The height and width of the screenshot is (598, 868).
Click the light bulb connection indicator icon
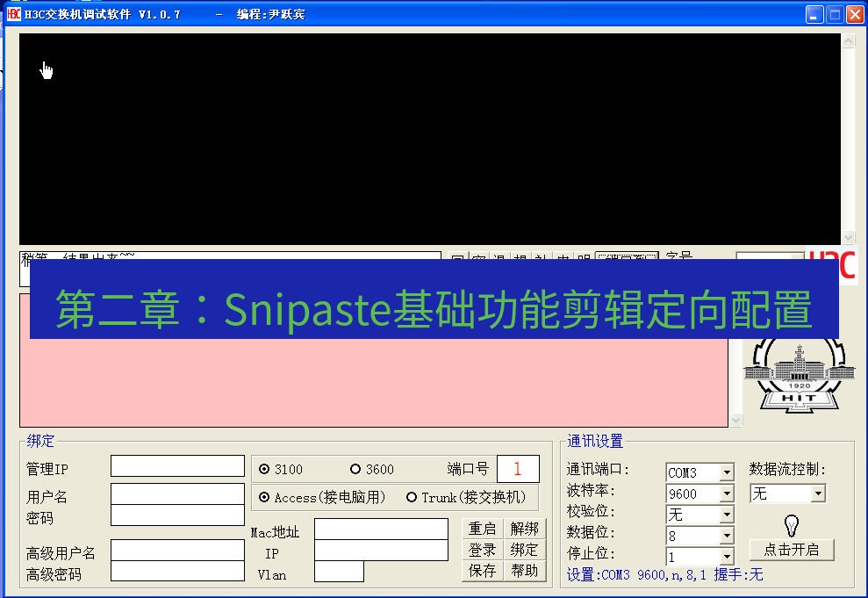[792, 525]
